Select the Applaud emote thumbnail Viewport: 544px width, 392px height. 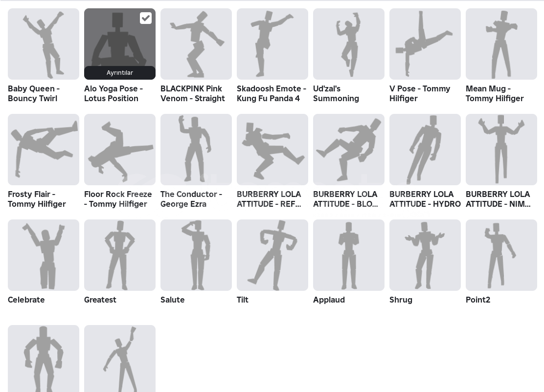(x=349, y=255)
